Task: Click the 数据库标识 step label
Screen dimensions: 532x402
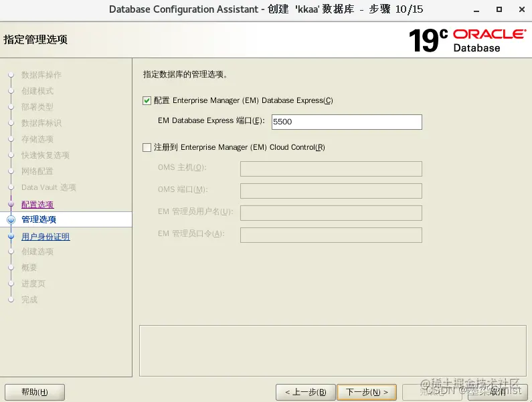Action: tap(41, 123)
